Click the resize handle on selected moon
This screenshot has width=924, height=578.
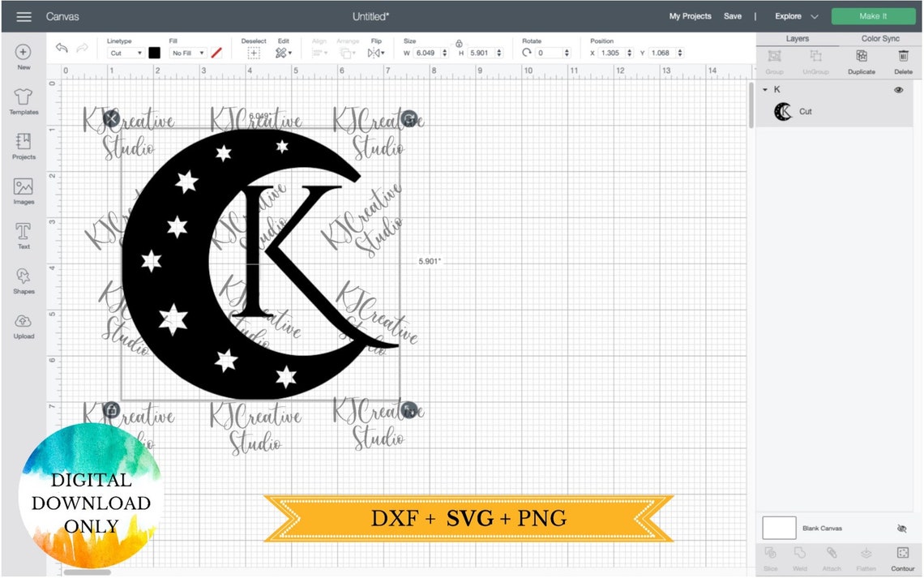[x=409, y=409]
